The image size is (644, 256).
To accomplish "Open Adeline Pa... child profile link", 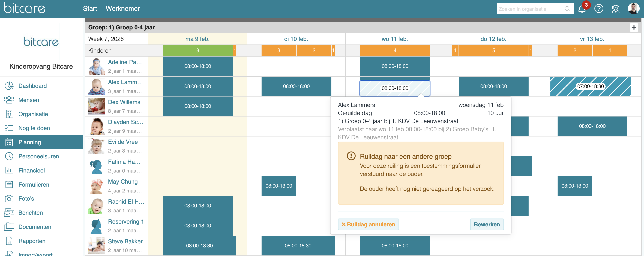I will tap(125, 62).
